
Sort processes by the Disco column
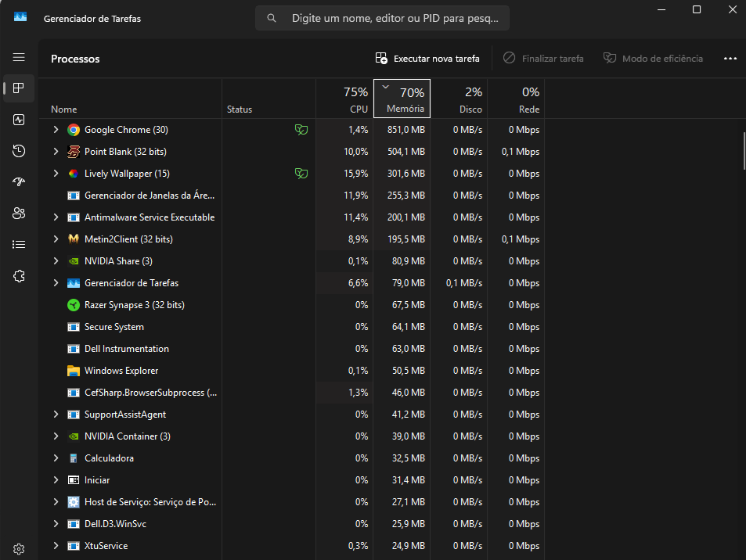tap(459, 99)
